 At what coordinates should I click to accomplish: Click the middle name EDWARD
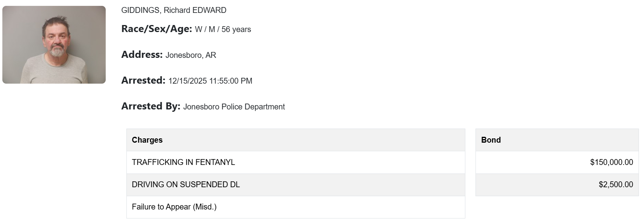click(209, 11)
